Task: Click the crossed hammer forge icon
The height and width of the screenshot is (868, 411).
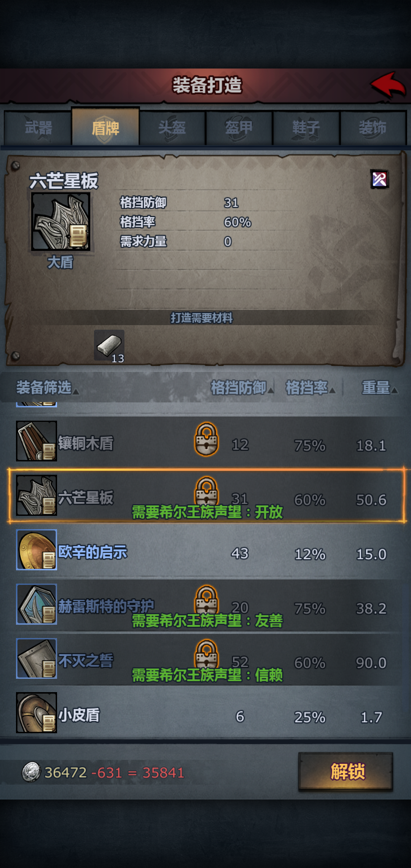Action: pyautogui.click(x=379, y=179)
